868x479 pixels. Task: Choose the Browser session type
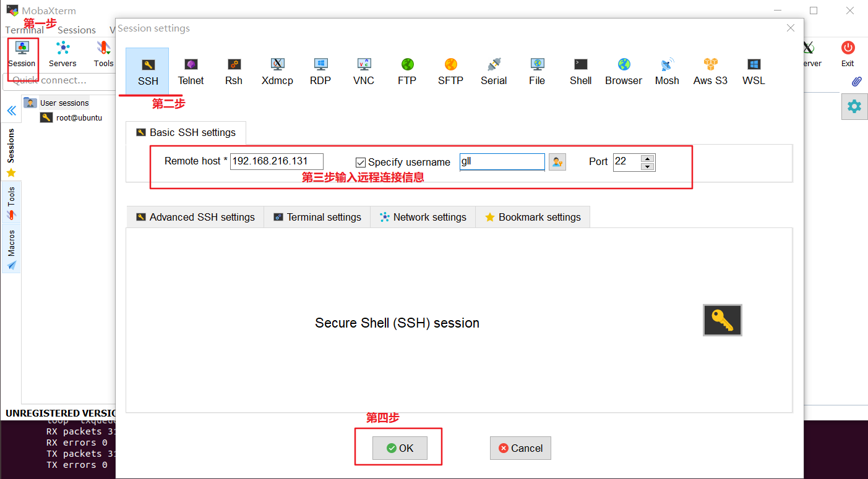(624, 71)
